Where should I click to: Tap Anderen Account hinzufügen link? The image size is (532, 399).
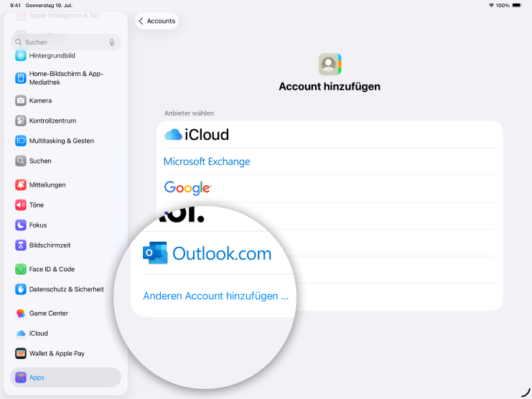pyautogui.click(x=215, y=296)
